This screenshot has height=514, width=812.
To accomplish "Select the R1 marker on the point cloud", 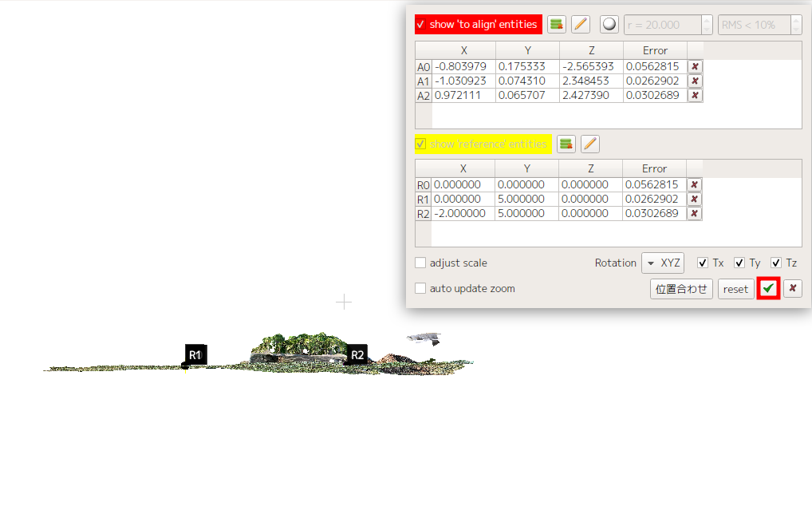I will [195, 354].
